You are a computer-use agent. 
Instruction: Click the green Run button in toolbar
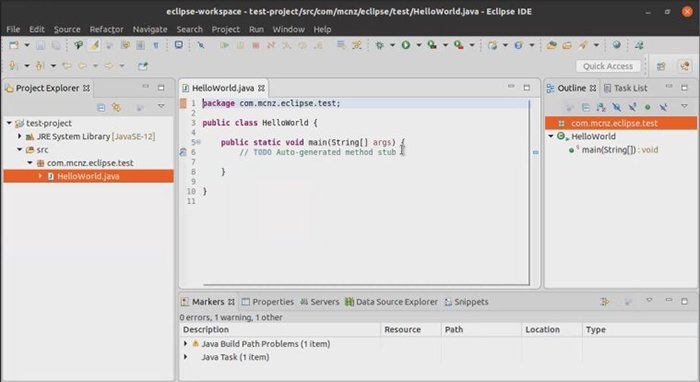coord(406,45)
